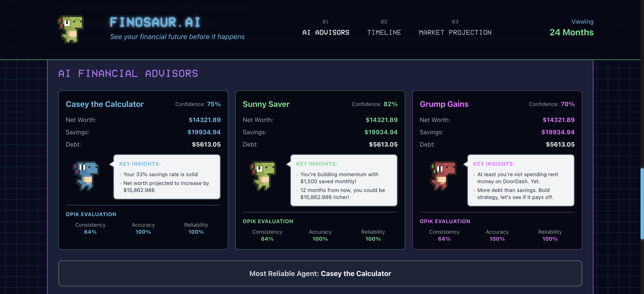Open the AI Advisors tab
This screenshot has height=294, width=644.
pos(326,32)
